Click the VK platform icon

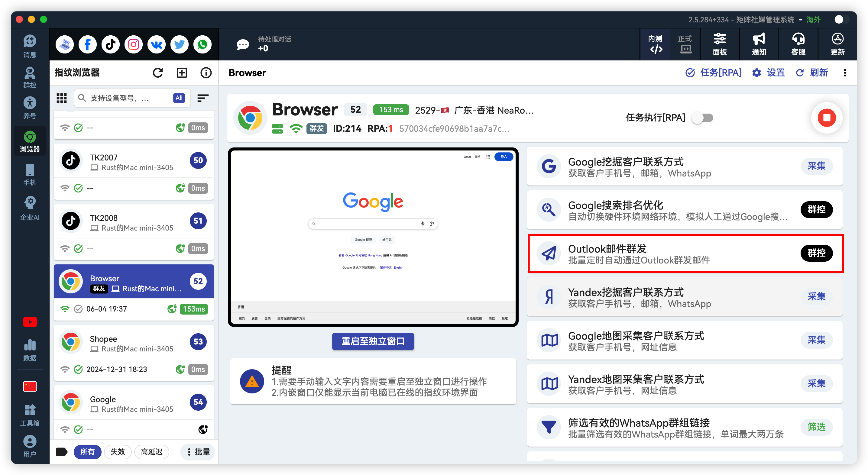click(x=156, y=44)
